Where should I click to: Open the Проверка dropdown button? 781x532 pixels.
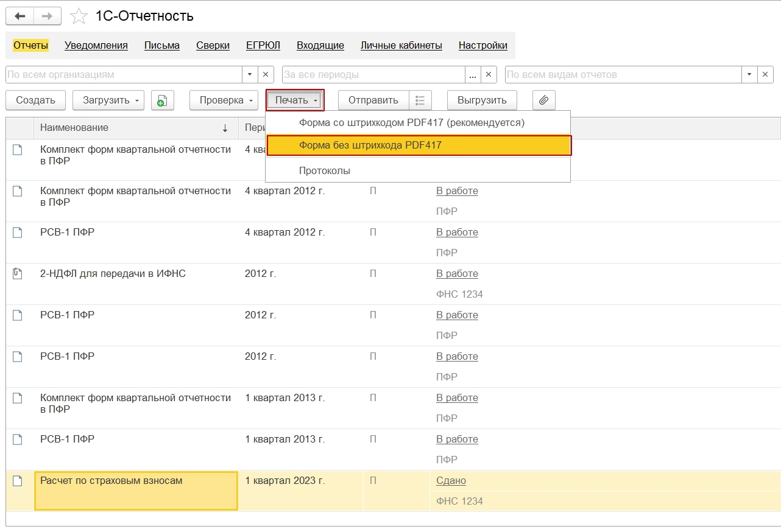(x=224, y=100)
